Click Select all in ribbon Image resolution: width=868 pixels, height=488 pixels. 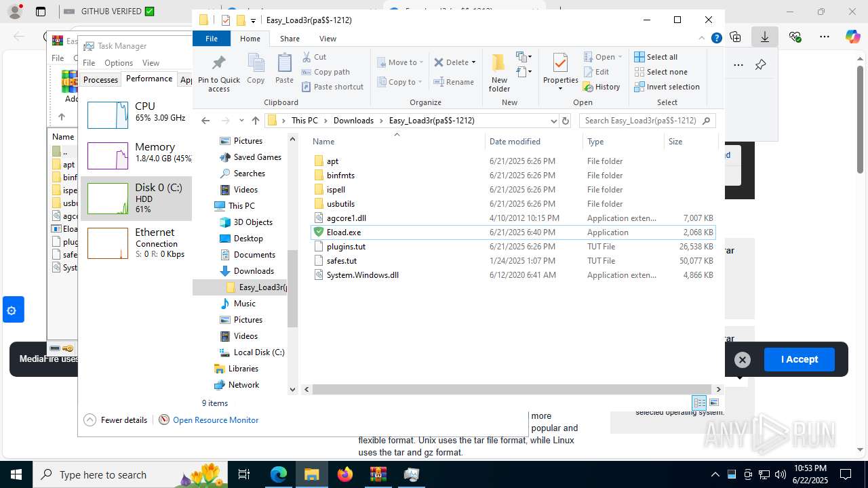[x=656, y=57]
